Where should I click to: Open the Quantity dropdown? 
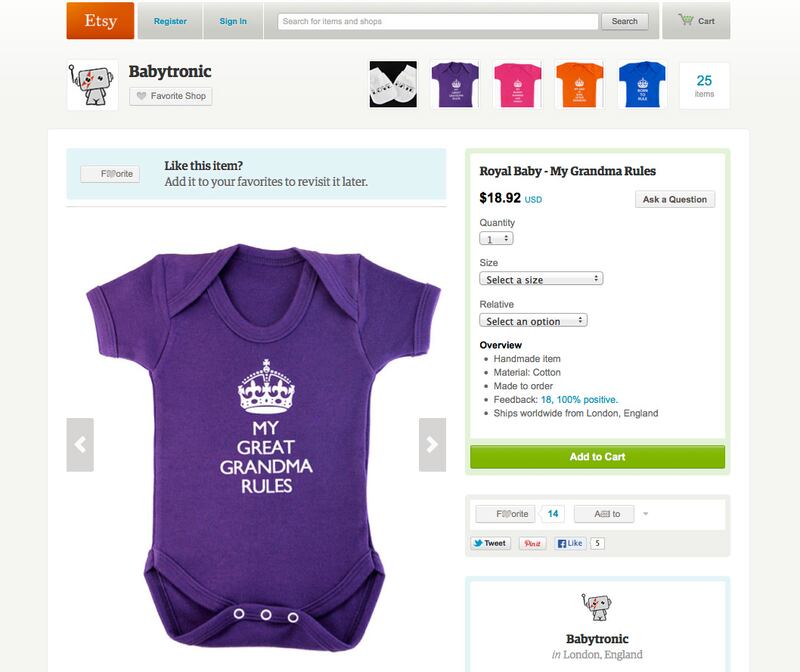[496, 238]
